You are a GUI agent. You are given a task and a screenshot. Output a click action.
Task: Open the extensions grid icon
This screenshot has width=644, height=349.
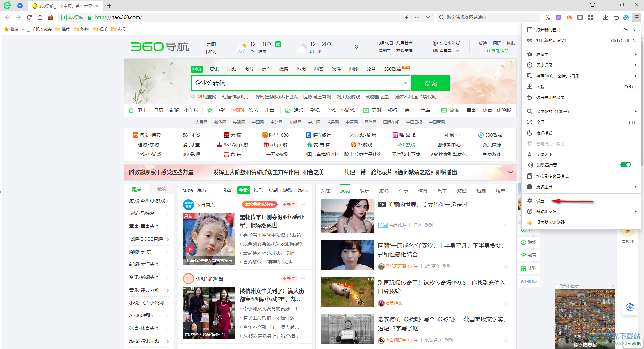(x=591, y=17)
